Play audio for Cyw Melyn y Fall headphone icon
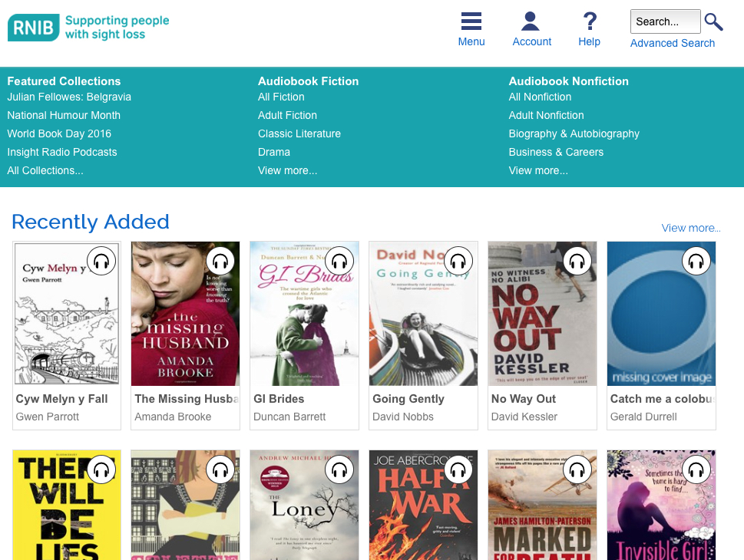This screenshot has height=560, width=744. point(101,261)
